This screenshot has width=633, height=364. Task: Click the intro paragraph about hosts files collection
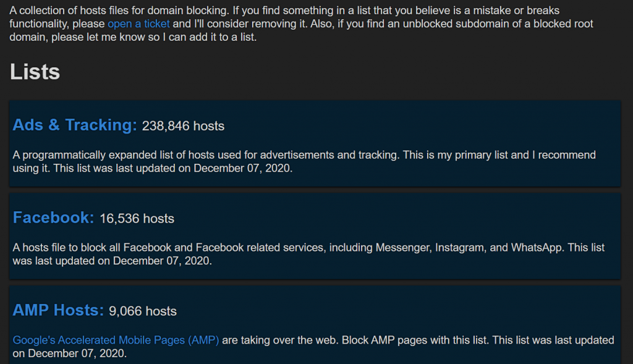(x=301, y=24)
